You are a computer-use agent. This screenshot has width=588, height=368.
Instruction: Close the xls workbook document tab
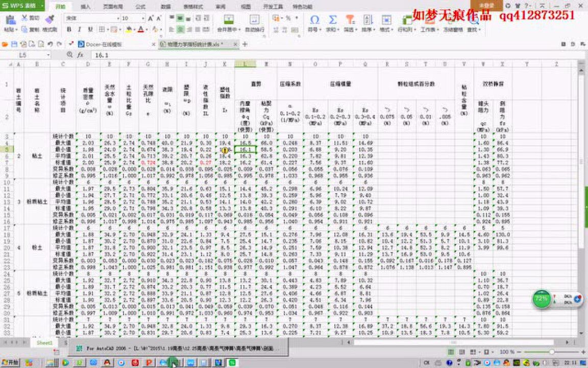(235, 44)
